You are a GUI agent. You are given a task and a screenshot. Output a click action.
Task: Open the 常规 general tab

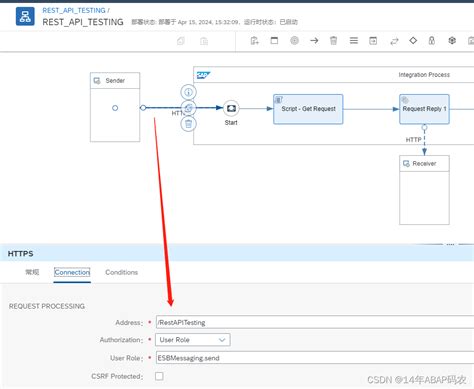(32, 272)
